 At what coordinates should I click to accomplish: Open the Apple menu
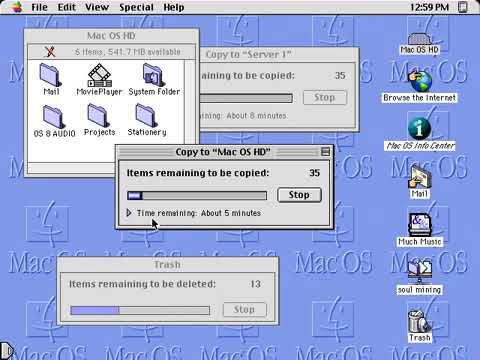pyautogui.click(x=16, y=7)
